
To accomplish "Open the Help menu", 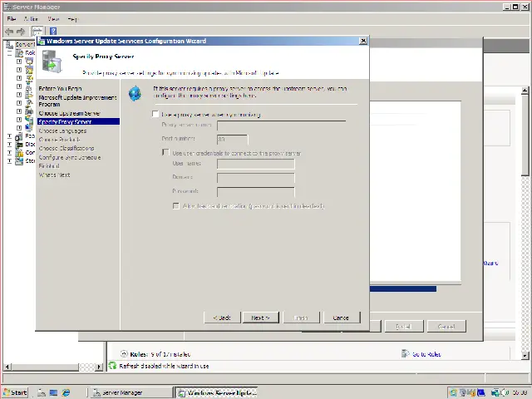I will [x=72, y=19].
